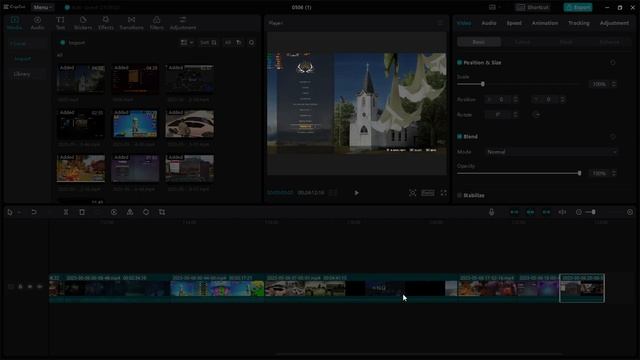This screenshot has height=360, width=640.
Task: Open timeline settings icon at far right
Action: 630,212
